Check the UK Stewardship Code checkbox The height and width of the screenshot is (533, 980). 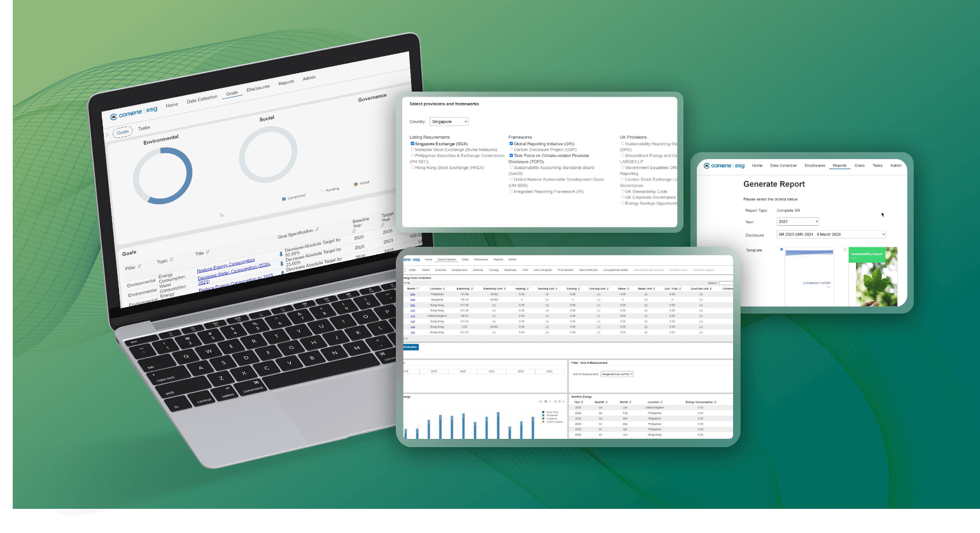coord(622,191)
